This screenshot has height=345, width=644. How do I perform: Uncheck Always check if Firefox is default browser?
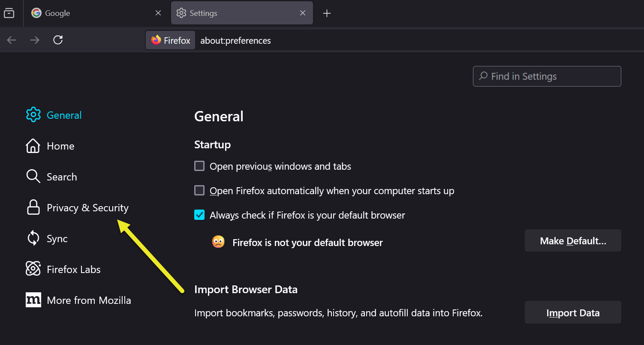point(199,215)
